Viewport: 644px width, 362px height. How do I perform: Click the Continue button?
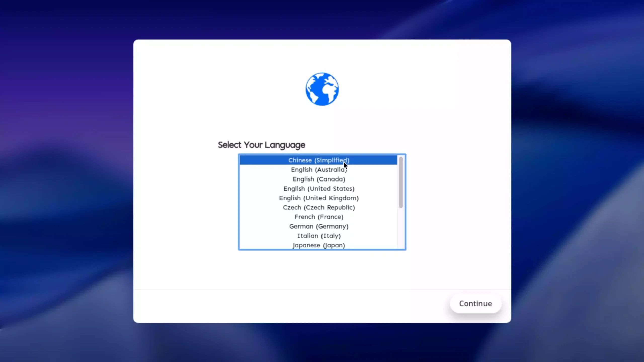[x=475, y=303]
